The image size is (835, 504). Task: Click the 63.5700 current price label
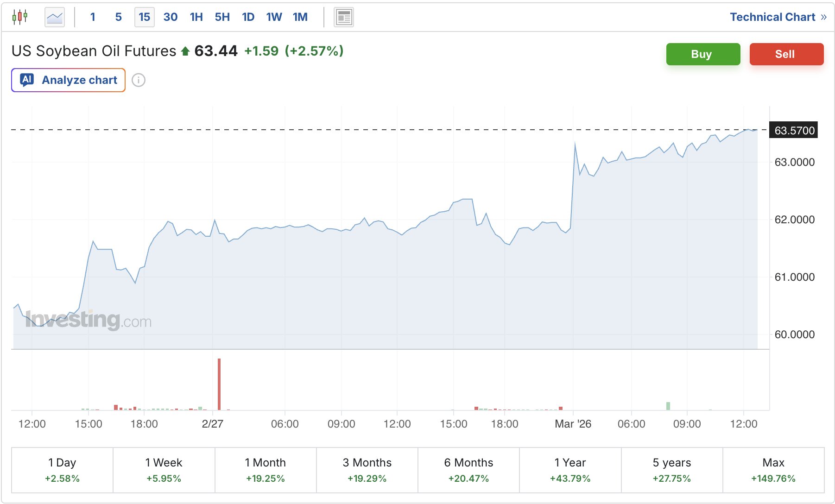point(794,130)
